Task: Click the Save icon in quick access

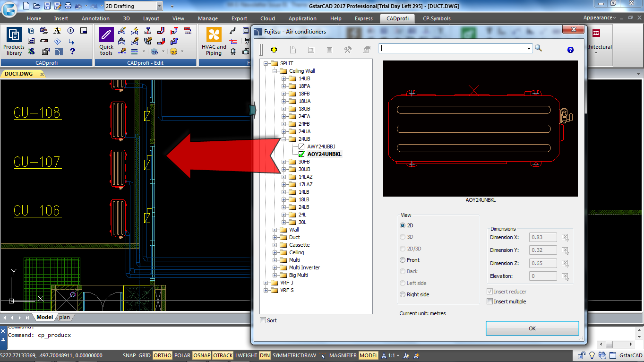Action: tap(47, 6)
